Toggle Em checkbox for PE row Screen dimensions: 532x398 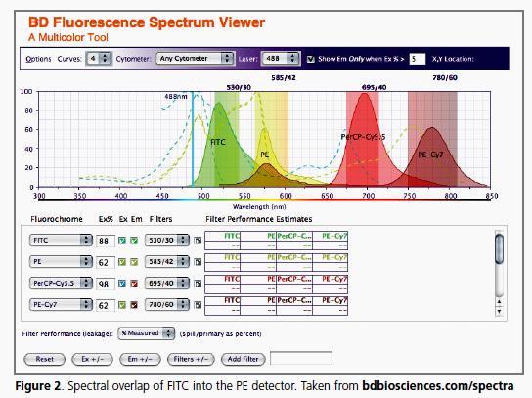134,262
